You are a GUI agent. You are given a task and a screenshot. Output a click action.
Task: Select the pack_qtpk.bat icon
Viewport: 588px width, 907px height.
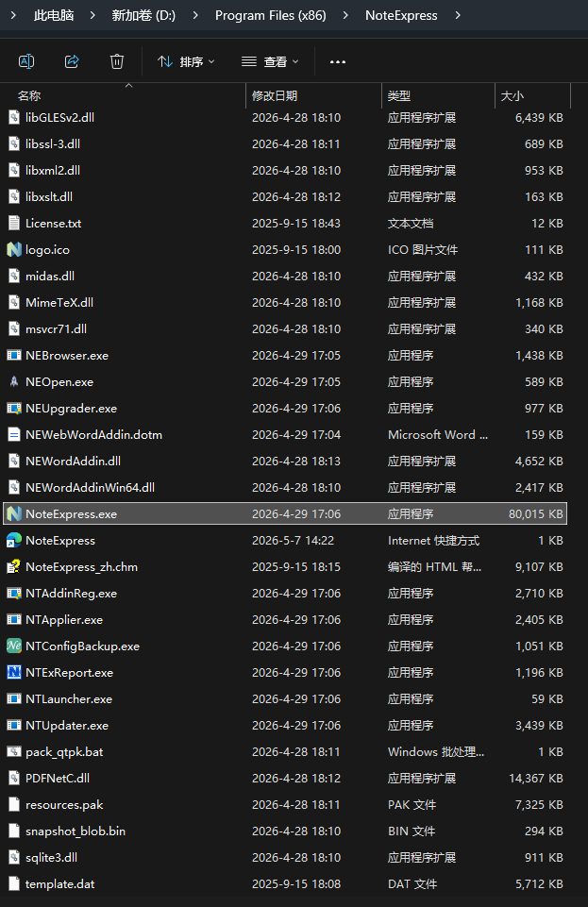[14, 752]
